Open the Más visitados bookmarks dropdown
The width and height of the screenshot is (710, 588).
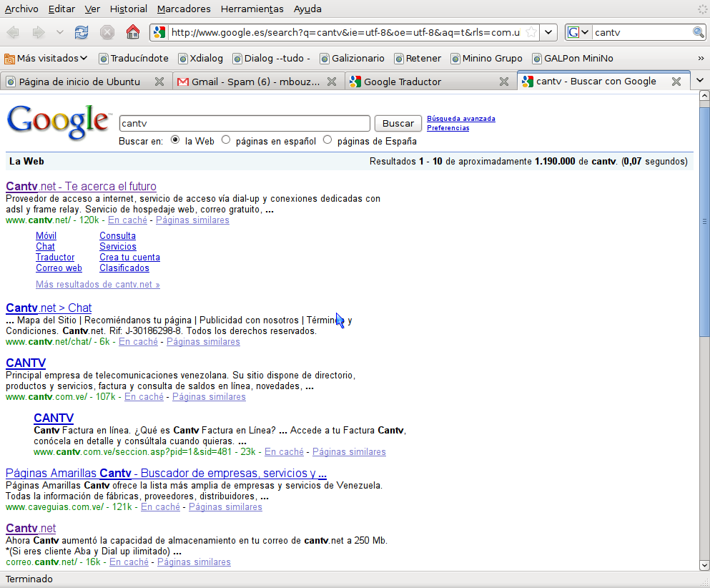point(45,59)
